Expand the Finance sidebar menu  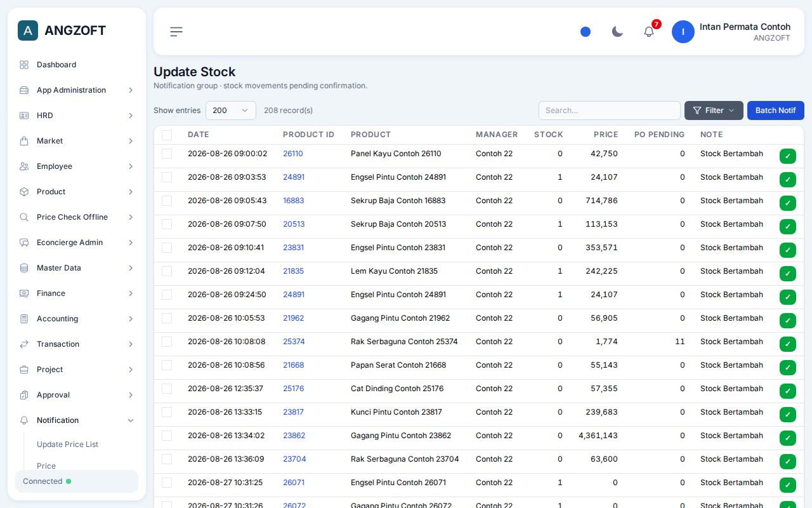76,293
